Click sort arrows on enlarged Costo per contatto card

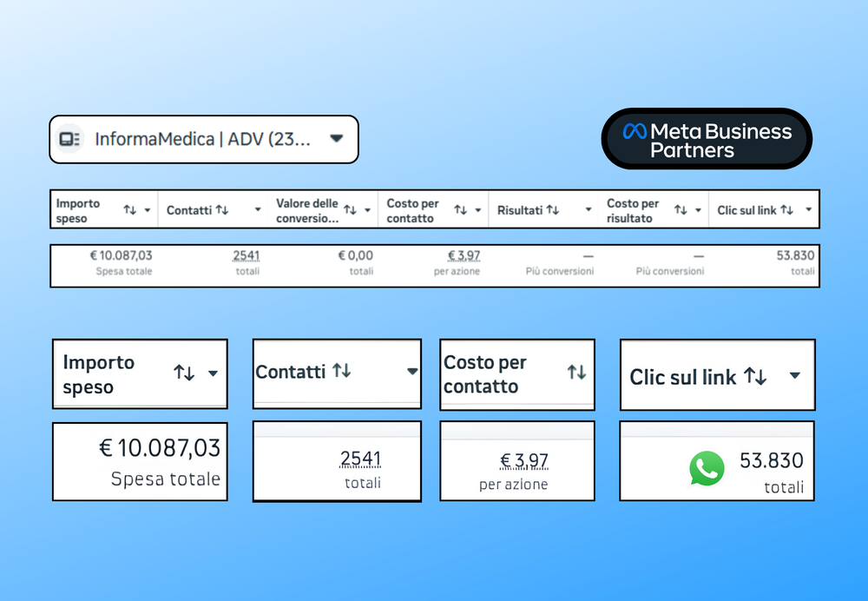click(x=577, y=372)
